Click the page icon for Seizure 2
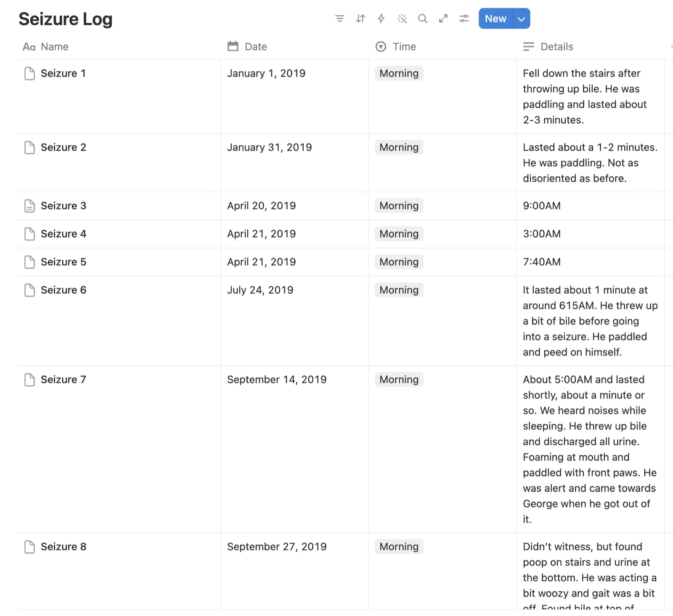This screenshot has width=673, height=616. (x=29, y=147)
